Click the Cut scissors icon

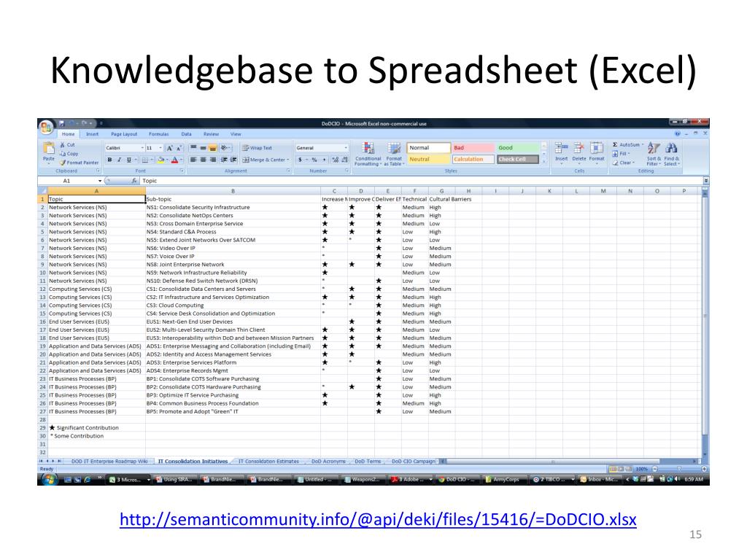coord(63,145)
